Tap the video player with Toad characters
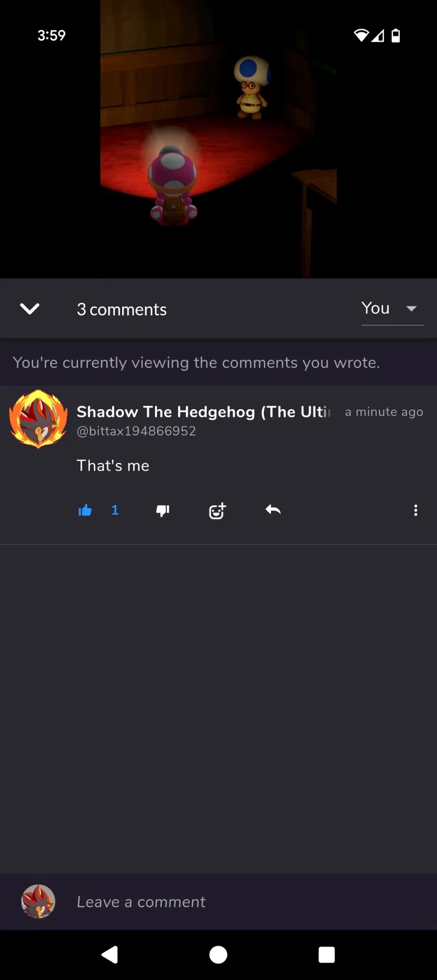Screen dimensions: 437x980 tap(218, 139)
